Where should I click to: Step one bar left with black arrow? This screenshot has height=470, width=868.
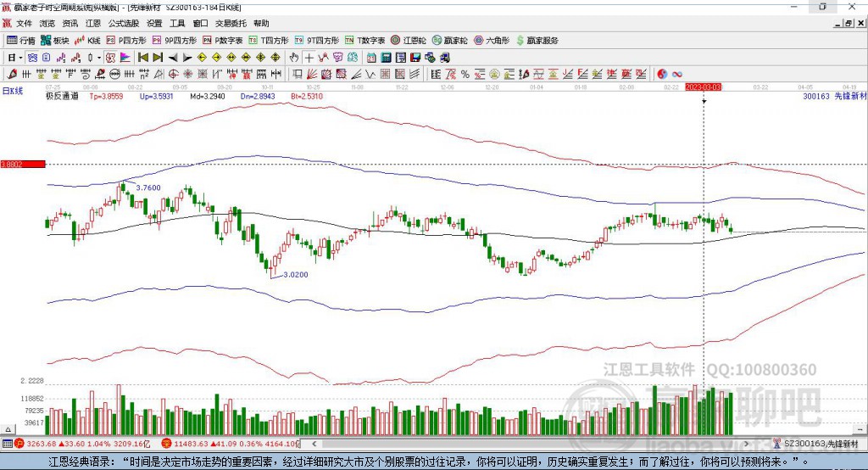173,58
